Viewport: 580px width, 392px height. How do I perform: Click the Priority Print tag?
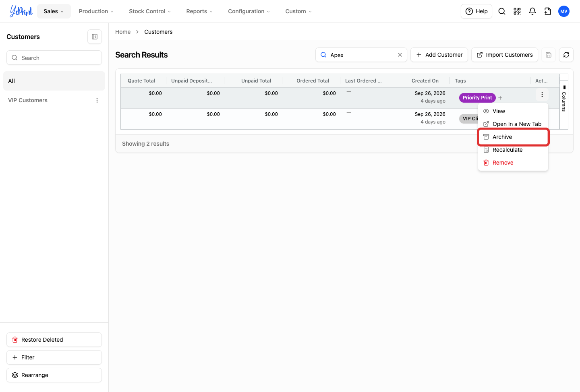click(477, 98)
